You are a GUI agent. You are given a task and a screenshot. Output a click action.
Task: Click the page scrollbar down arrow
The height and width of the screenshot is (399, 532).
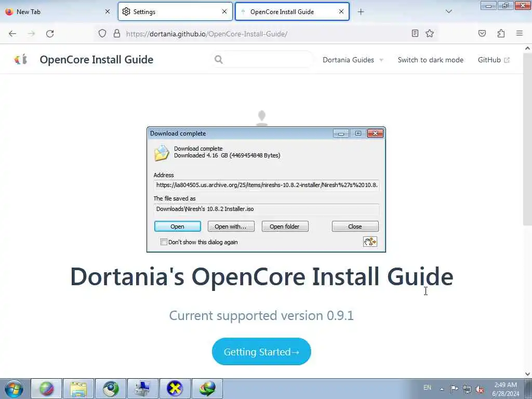coord(527,374)
